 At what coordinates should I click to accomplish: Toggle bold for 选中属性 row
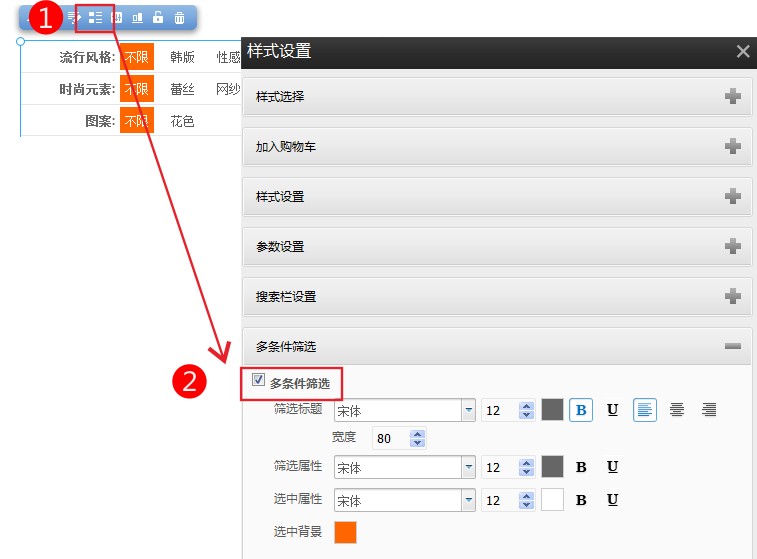(x=581, y=500)
